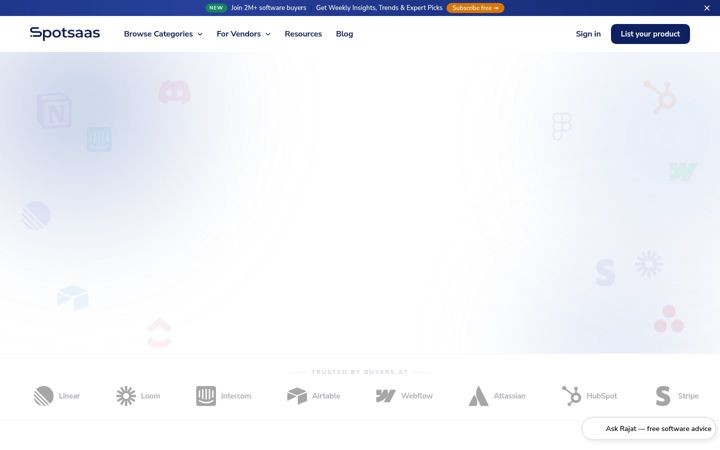Click the Stripe logo icon in the trusted row

[x=663, y=396]
